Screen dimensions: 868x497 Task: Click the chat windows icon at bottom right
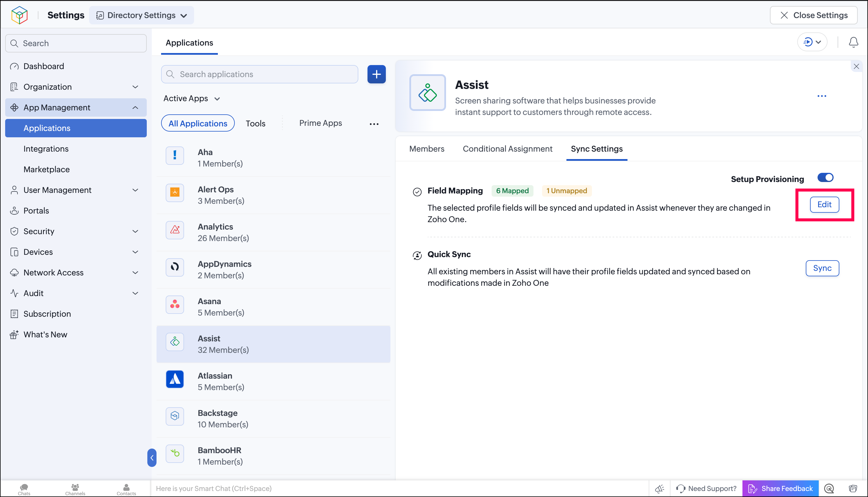[x=853, y=488]
